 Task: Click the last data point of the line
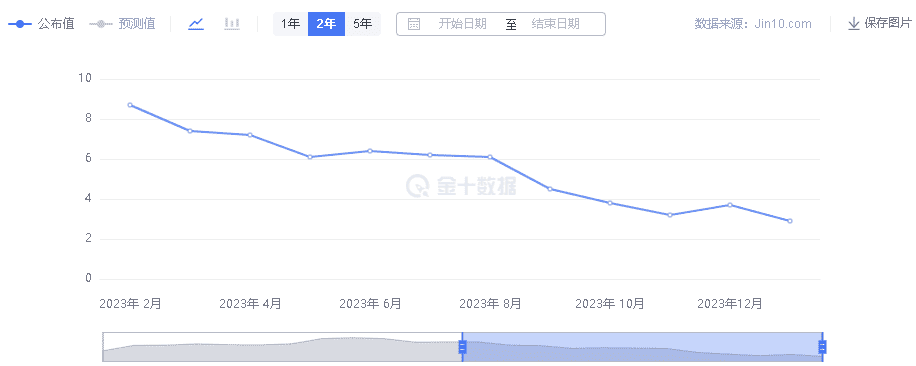(x=790, y=221)
